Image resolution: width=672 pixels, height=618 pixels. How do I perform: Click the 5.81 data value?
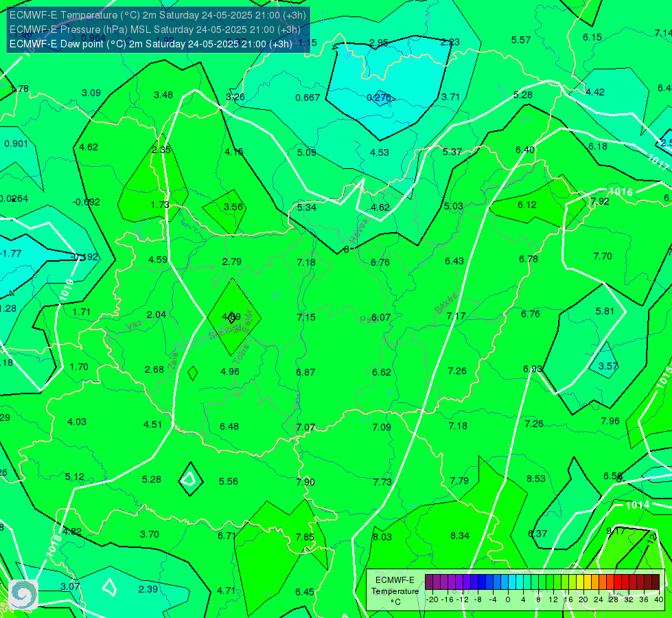point(605,311)
